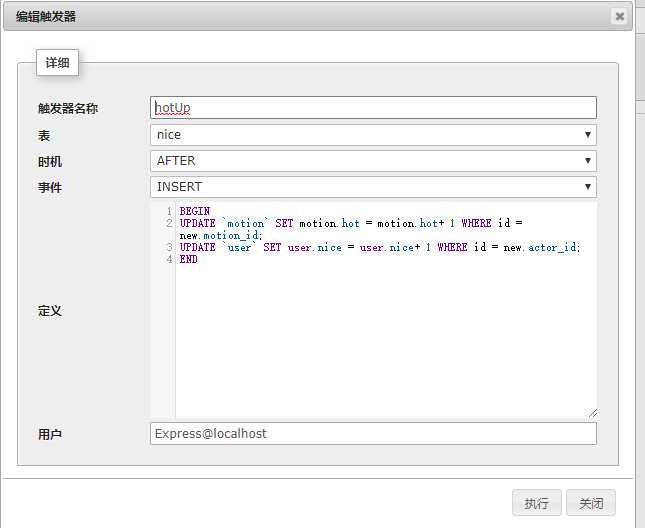Close the 编辑触发器 dialog with the X icon
This screenshot has height=528, width=645.
click(x=619, y=16)
